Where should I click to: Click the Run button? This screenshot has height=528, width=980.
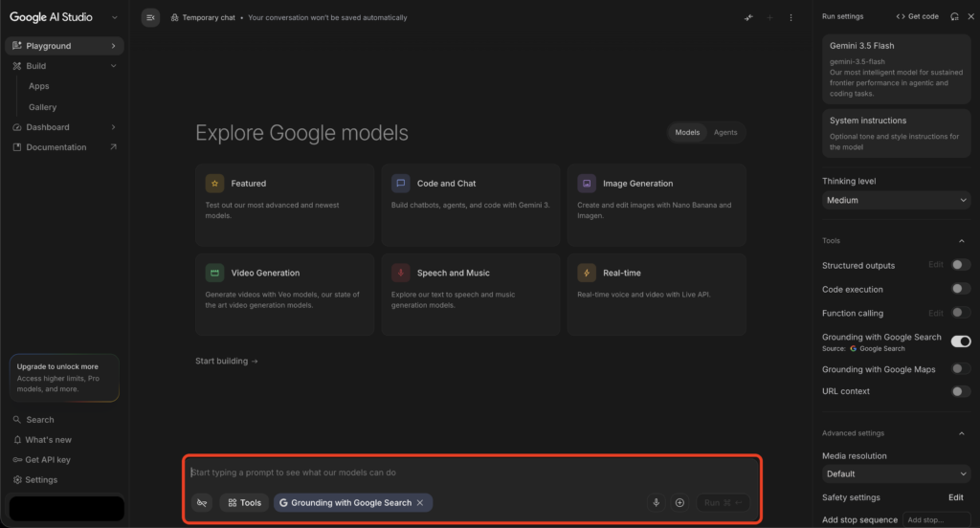pyautogui.click(x=723, y=502)
